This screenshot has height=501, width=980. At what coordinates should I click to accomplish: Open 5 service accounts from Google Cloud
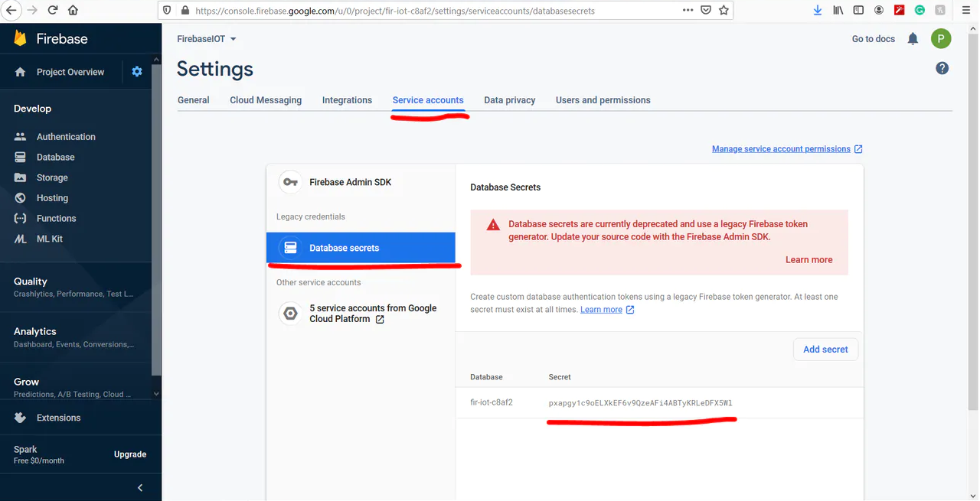(x=361, y=314)
